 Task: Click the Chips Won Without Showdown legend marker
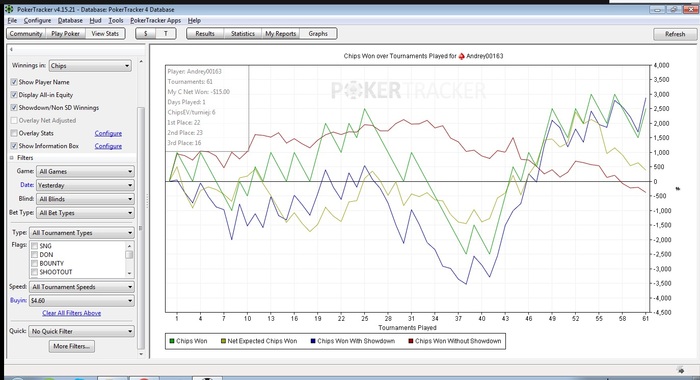(x=411, y=341)
